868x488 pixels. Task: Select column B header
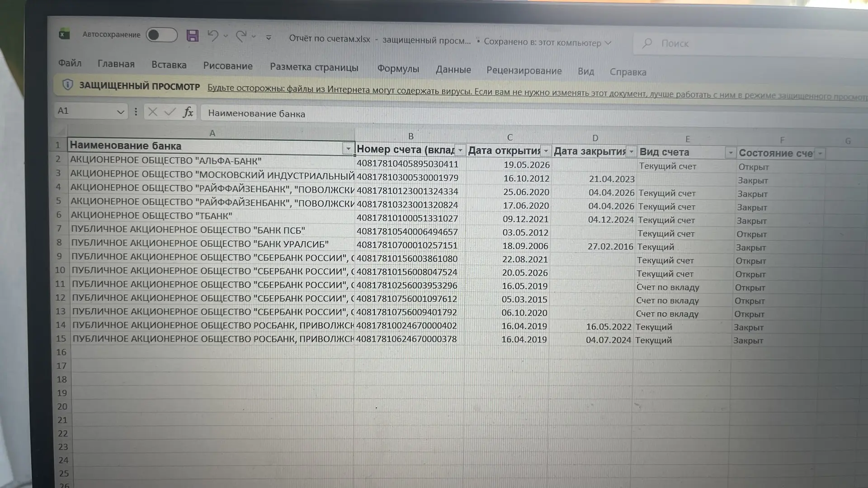[410, 136]
